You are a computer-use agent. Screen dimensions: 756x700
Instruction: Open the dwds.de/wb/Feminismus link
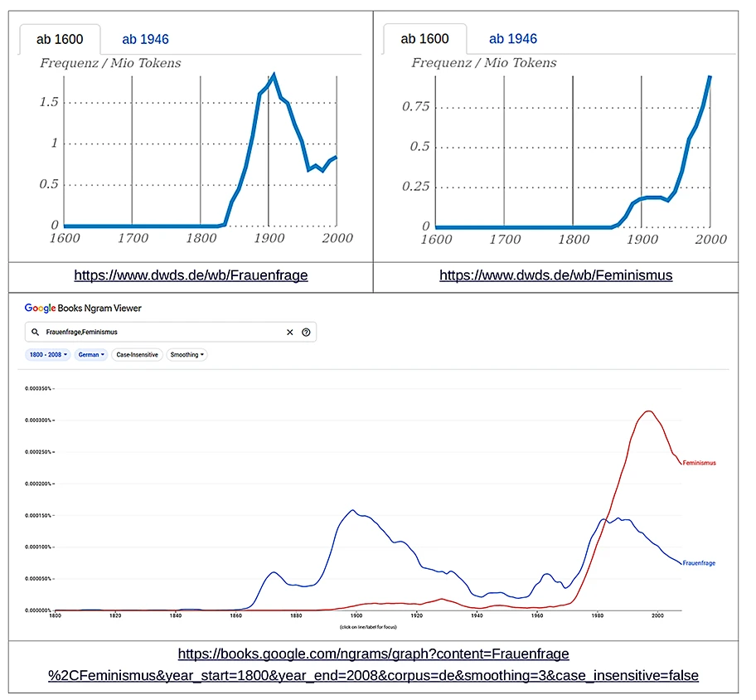pos(555,275)
